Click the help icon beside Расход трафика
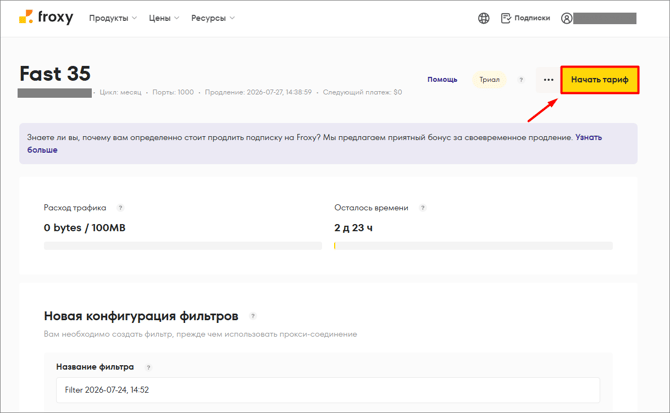The height and width of the screenshot is (413, 670). 120,208
